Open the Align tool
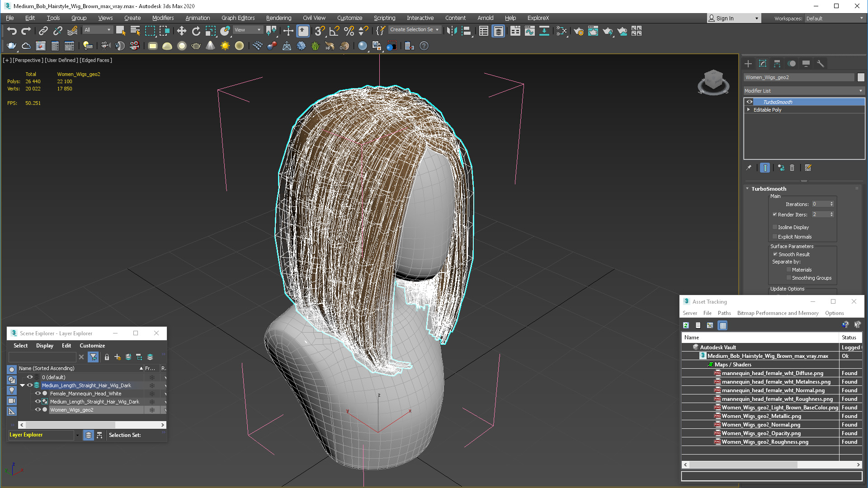This screenshot has width=868, height=488. [467, 31]
